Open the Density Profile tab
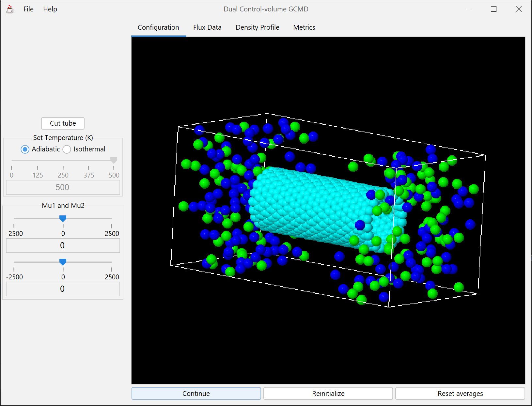The height and width of the screenshot is (406, 532). tap(258, 27)
